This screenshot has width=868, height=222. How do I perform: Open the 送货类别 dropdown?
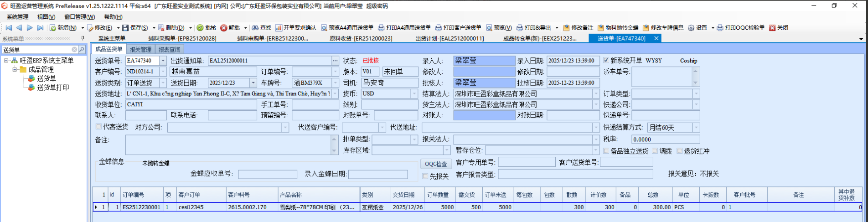coord(163,83)
